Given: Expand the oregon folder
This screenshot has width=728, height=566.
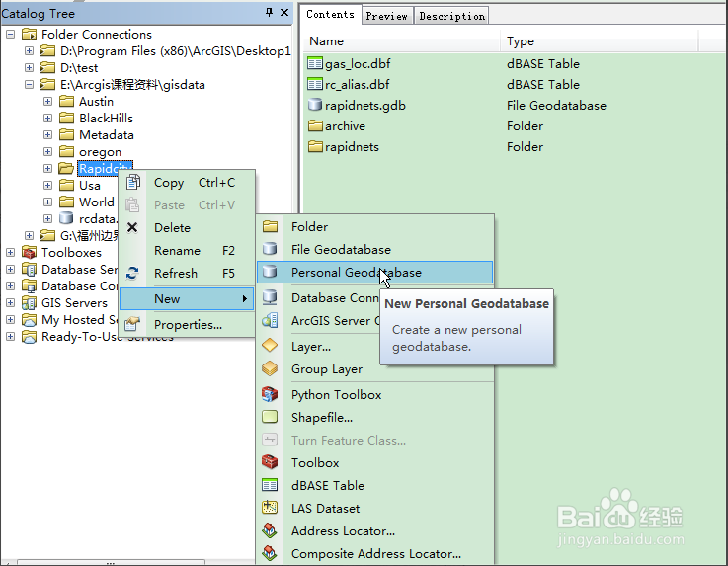Looking at the screenshot, I should pyautogui.click(x=47, y=151).
